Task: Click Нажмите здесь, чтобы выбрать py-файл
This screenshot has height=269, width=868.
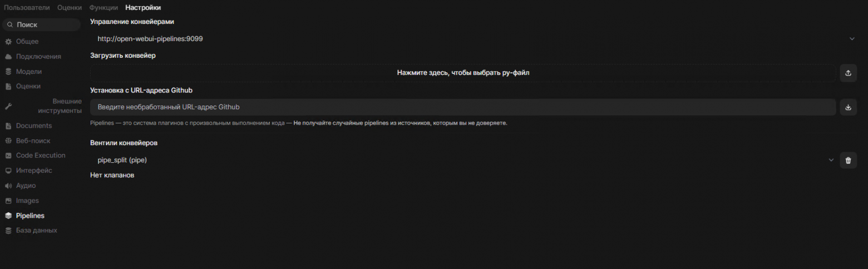Action: 463,73
